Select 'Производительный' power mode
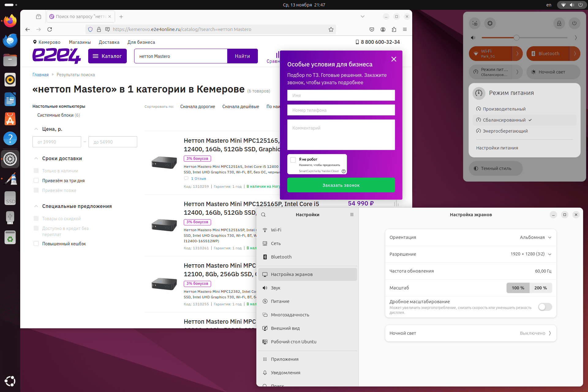Screen dimensions: 588x392 click(525, 109)
